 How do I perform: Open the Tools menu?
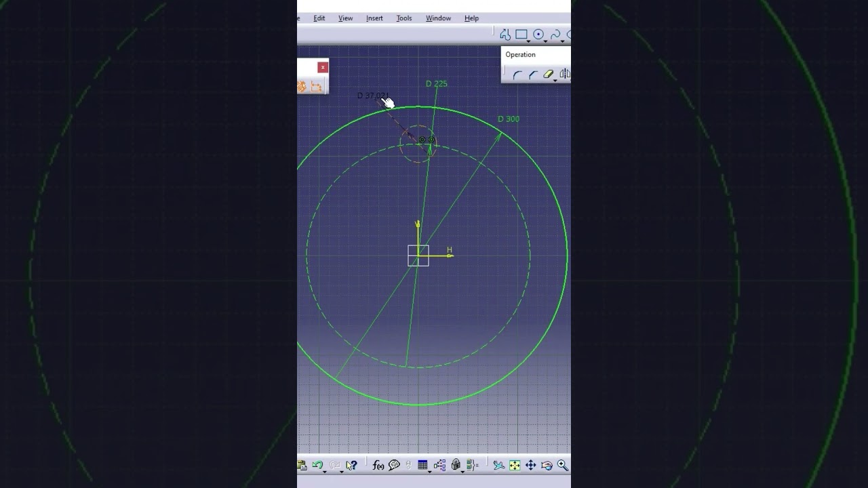click(x=404, y=18)
